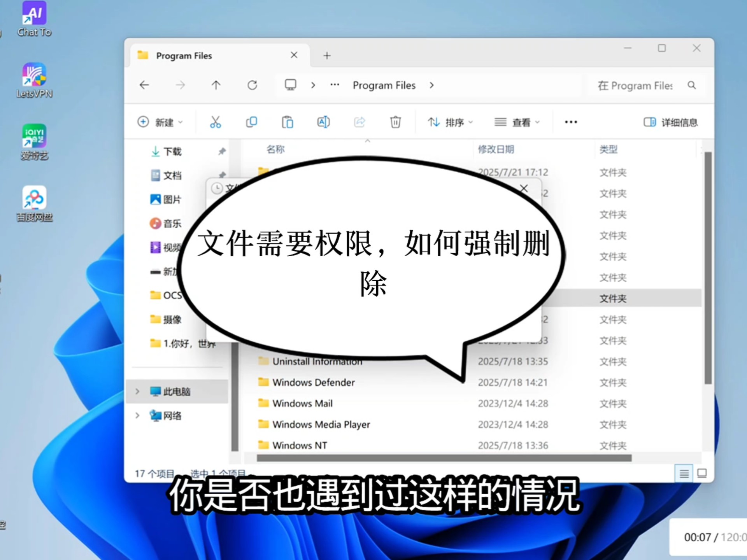Toggle the 详细信息 details pane

click(x=670, y=122)
